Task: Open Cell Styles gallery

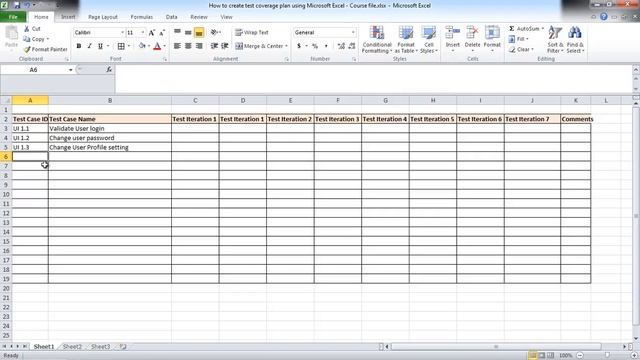Action: coord(429,39)
